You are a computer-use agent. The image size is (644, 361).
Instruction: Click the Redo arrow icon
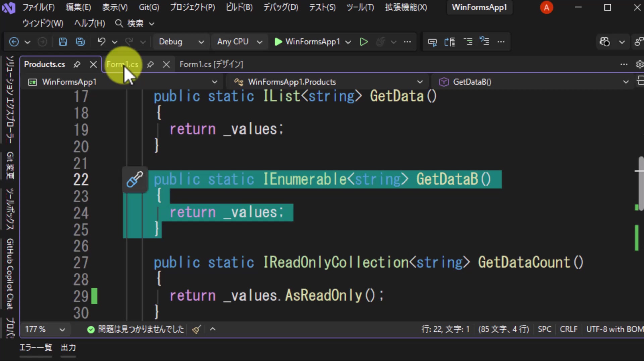pyautogui.click(x=129, y=42)
